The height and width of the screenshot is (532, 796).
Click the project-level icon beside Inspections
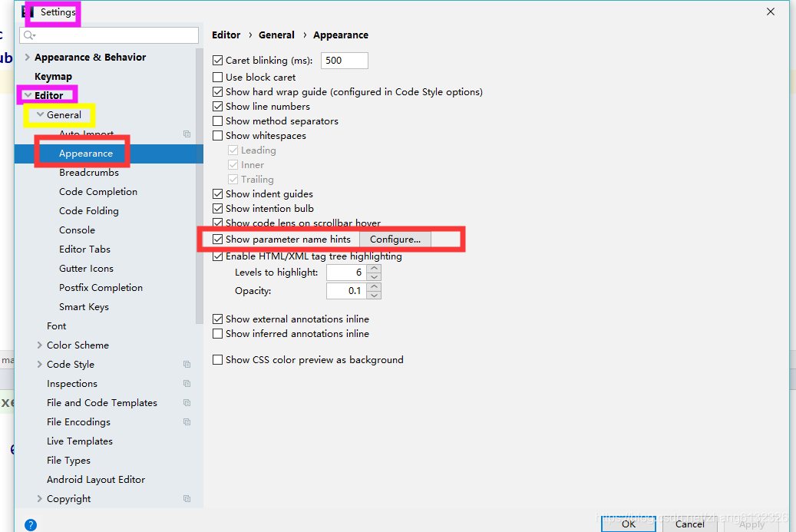pyautogui.click(x=187, y=384)
